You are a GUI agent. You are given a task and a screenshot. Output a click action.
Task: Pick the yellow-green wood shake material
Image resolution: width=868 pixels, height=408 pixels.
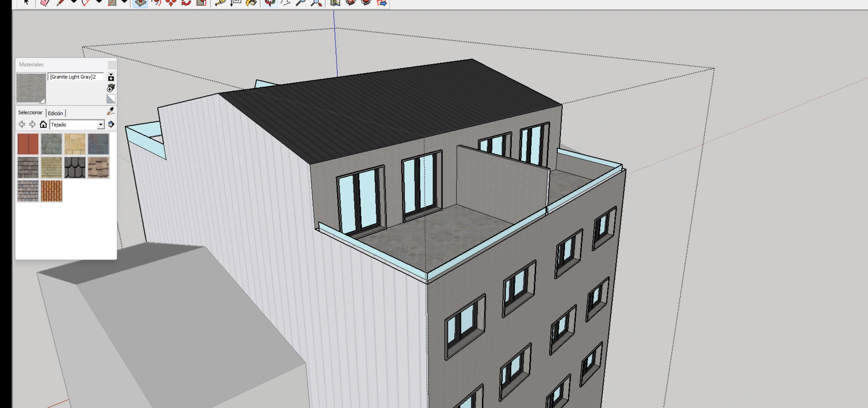coord(52,167)
